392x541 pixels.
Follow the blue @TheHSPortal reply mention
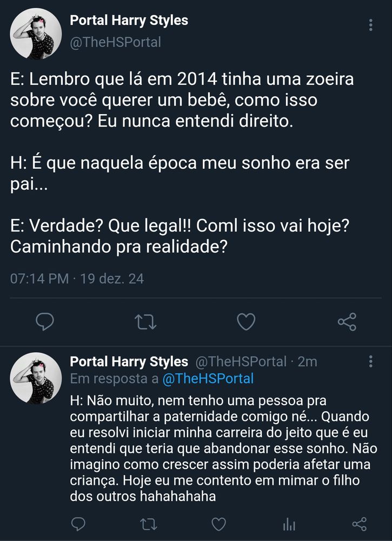(208, 379)
